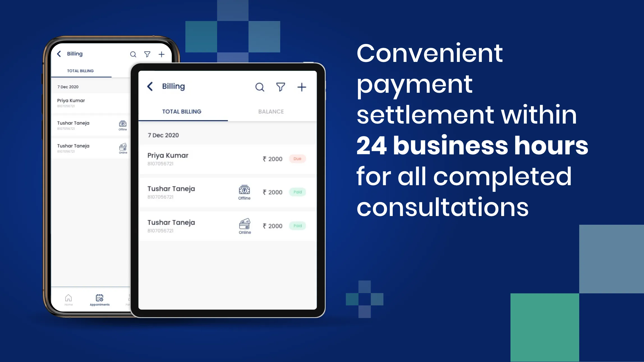Click the Billing screen title label
Image resolution: width=644 pixels, height=362 pixels.
coord(173,86)
